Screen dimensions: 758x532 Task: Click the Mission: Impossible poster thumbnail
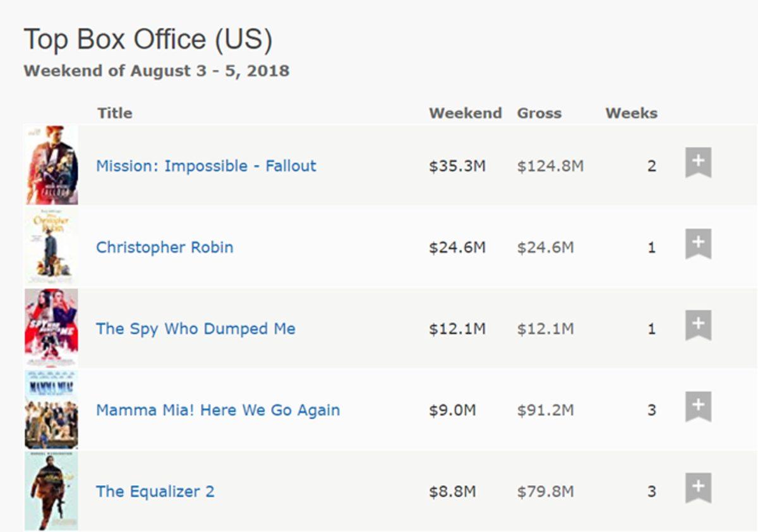[52, 165]
